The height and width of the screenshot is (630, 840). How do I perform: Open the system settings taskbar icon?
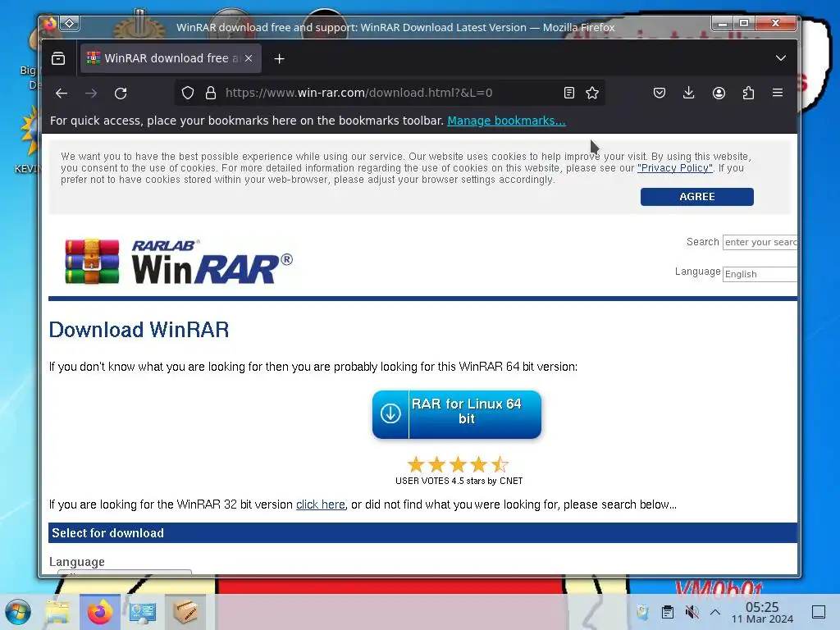point(143,612)
